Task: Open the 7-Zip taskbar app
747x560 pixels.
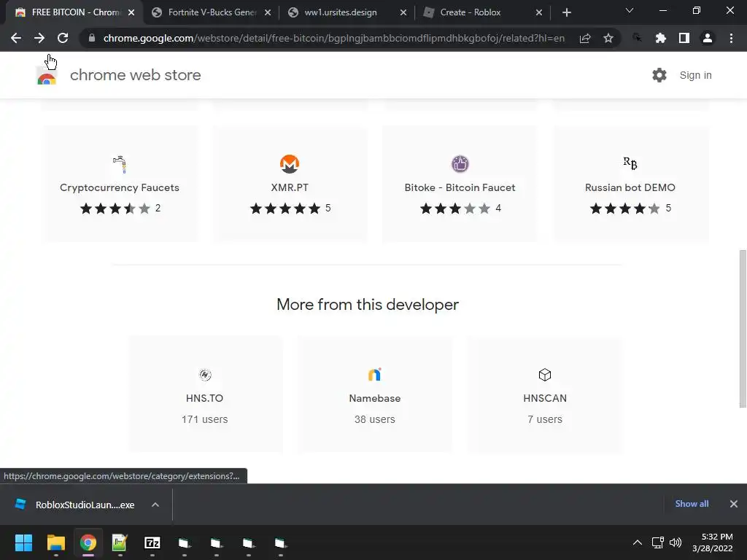Action: [152, 542]
